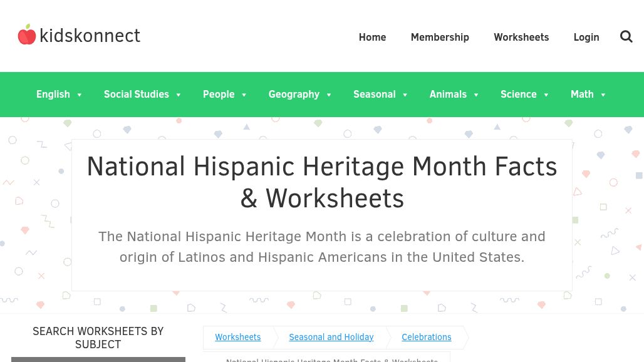
Task: Open the Membership page
Action: click(x=440, y=37)
